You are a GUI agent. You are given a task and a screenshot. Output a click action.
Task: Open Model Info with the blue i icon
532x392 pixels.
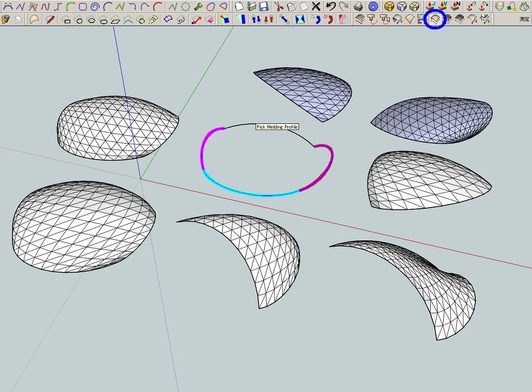[x=373, y=6]
